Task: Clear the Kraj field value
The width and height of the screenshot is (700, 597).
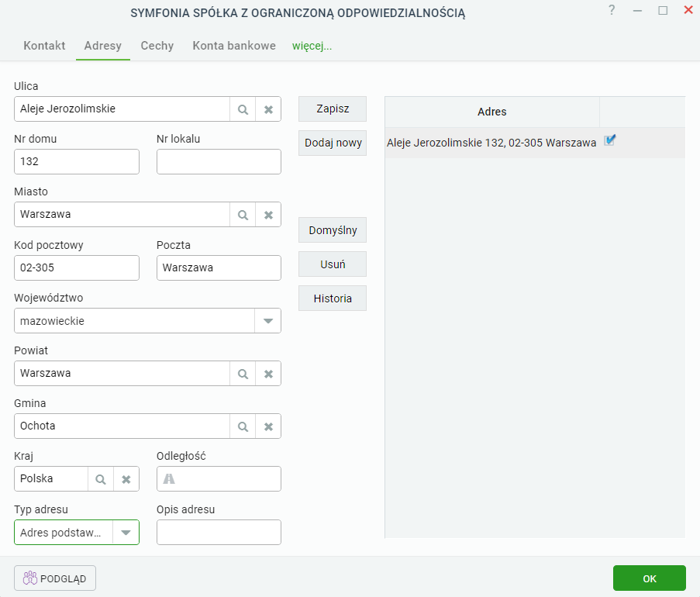Action: coord(126,479)
